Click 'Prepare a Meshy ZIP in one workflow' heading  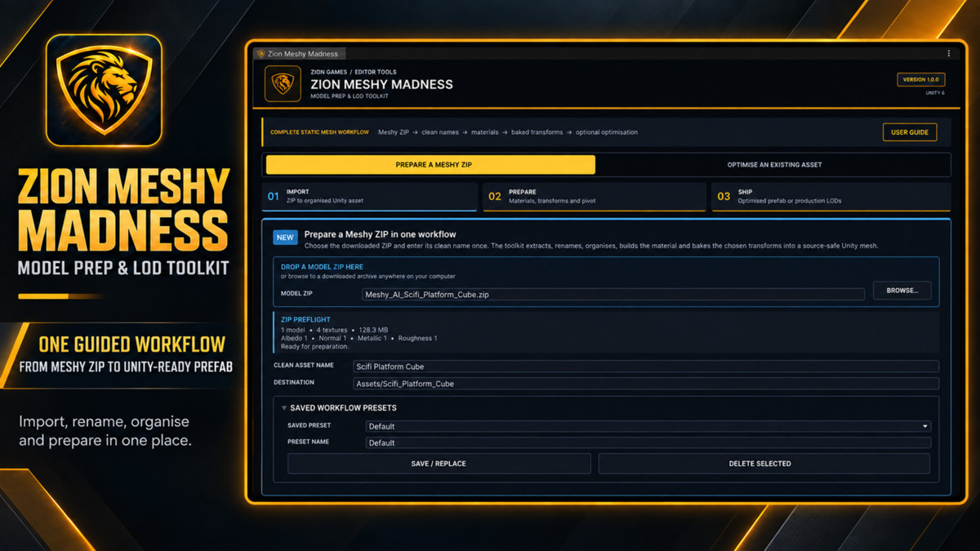[381, 234]
